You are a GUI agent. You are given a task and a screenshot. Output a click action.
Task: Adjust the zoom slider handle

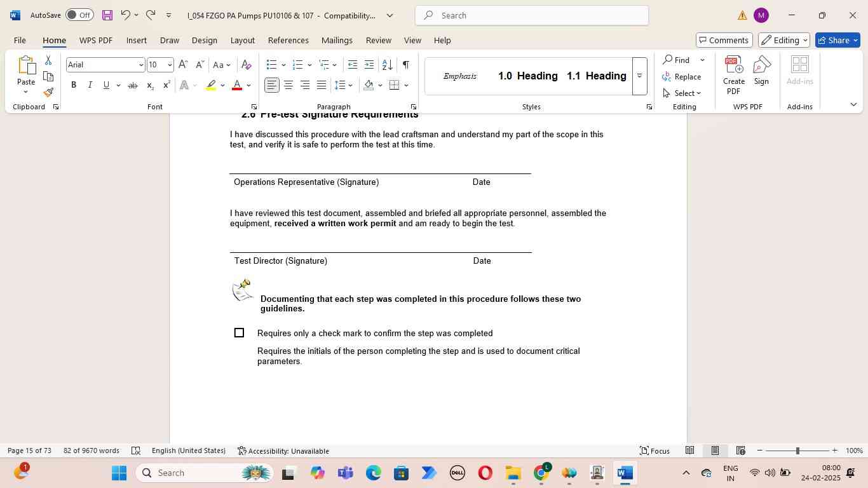[797, 451]
